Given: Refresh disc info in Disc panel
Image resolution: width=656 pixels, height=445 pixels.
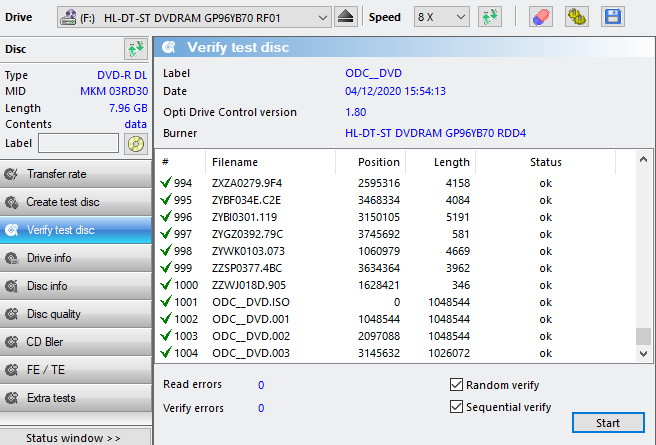Looking at the screenshot, I should click(135, 49).
